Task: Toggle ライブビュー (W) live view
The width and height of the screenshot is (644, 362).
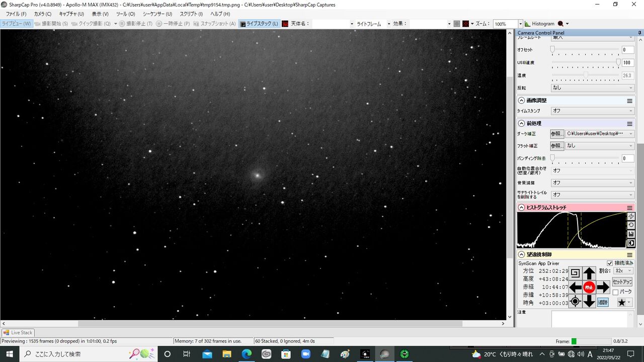Action: coord(17,24)
